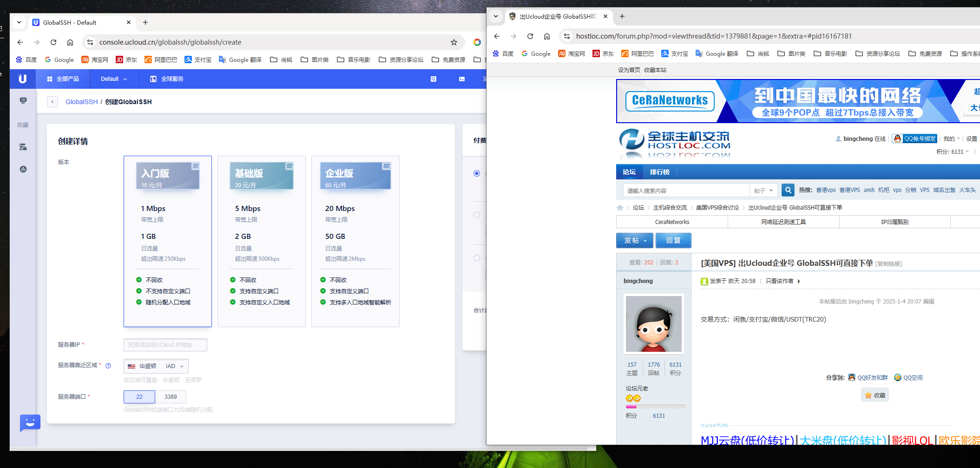This screenshot has height=468, width=980.
Task: Select the second payment radio option
Action: (x=477, y=215)
